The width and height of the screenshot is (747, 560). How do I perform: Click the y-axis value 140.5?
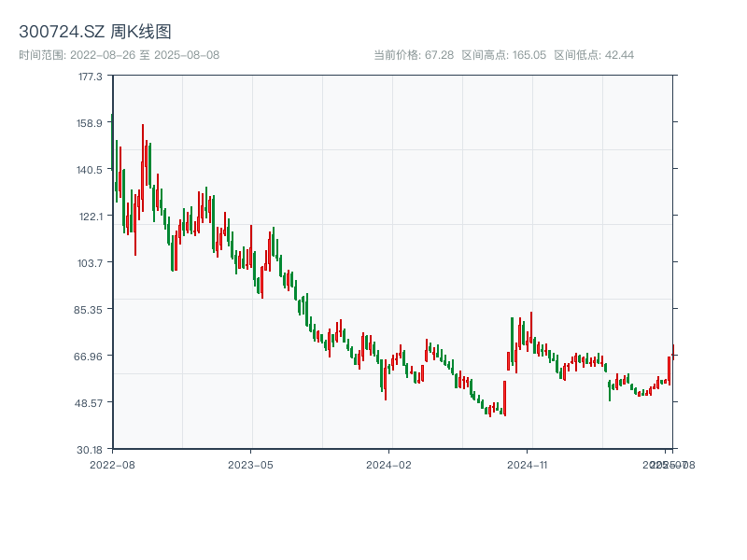(90, 170)
